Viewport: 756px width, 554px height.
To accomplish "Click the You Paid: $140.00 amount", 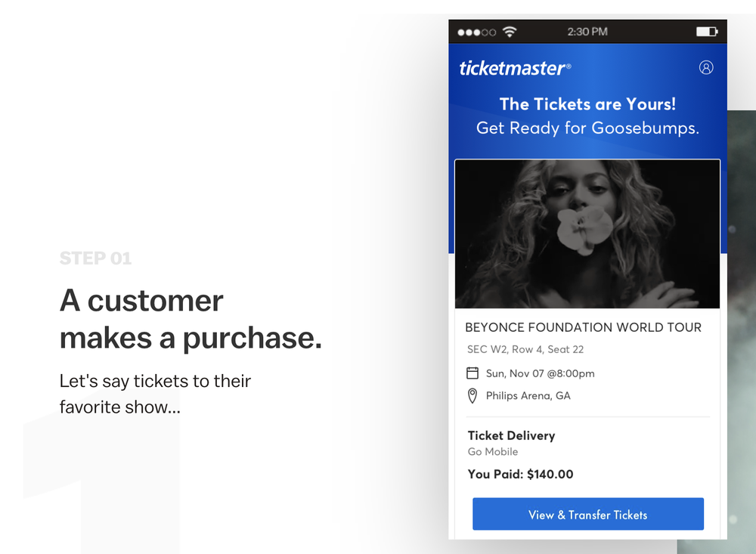I will 520,474.
